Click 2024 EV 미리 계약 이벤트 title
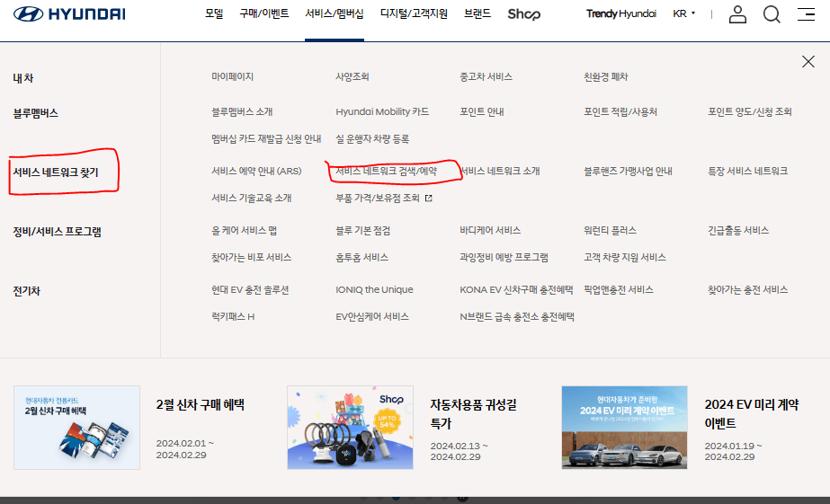Screen dimensions: 830x504 pyautogui.click(x=752, y=413)
